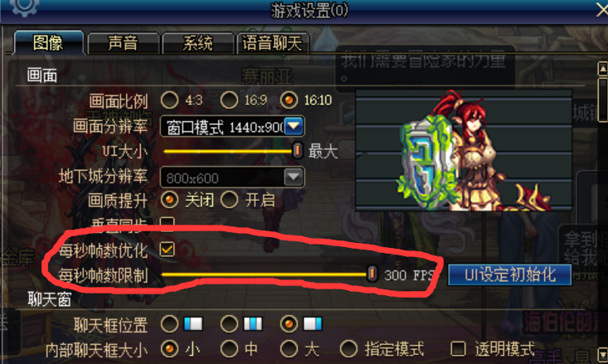Switch to the 系统 tab

(x=197, y=42)
